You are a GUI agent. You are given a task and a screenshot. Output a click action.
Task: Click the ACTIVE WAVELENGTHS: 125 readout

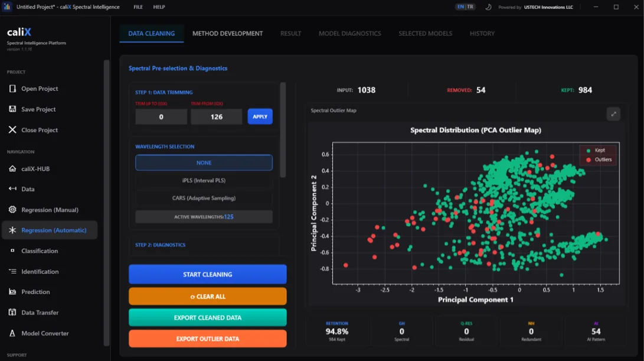(204, 217)
